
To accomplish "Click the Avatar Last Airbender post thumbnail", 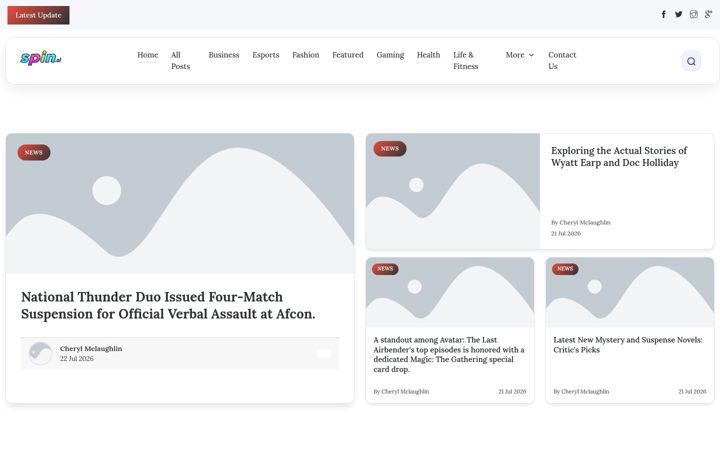I will point(450,292).
